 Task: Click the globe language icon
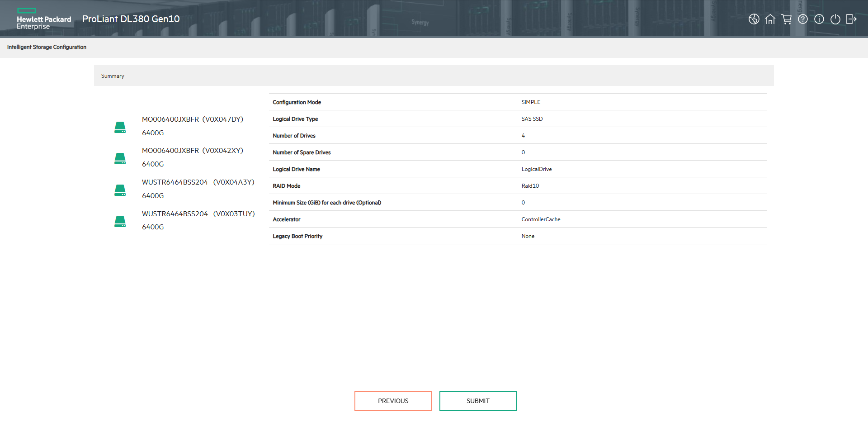click(754, 19)
